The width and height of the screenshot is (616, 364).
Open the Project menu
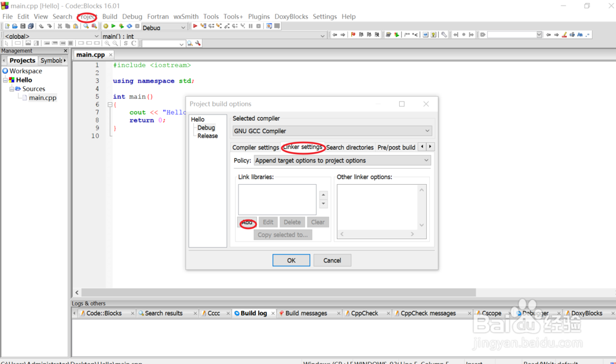[x=87, y=17]
